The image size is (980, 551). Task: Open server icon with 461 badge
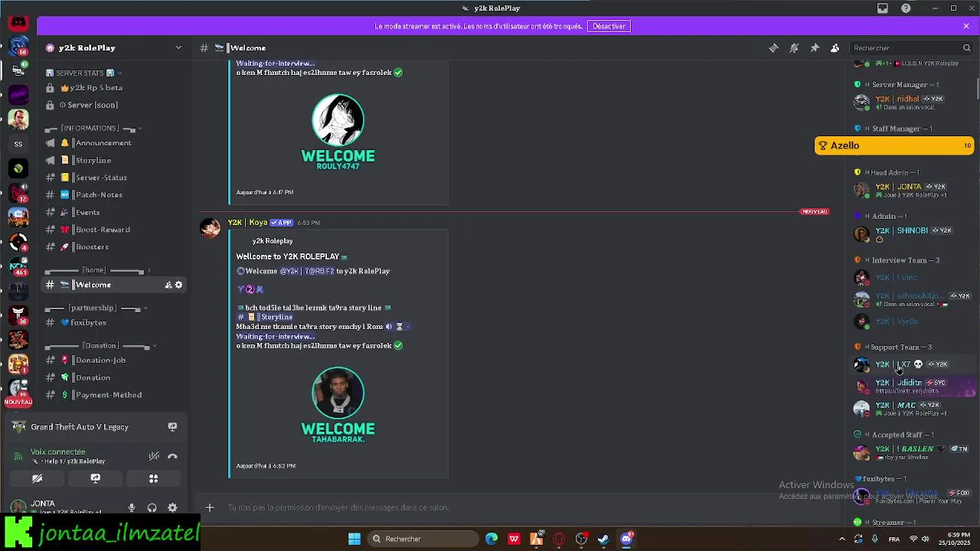[x=18, y=266]
